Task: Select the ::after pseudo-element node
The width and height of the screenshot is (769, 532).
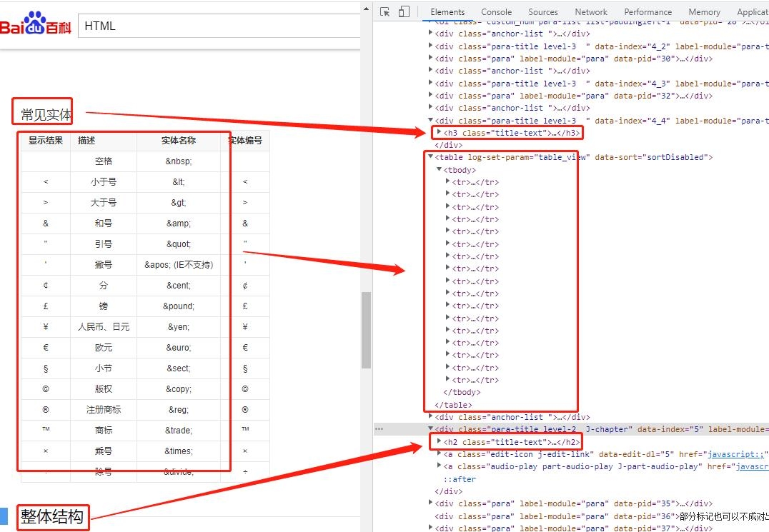Action: pos(460,479)
